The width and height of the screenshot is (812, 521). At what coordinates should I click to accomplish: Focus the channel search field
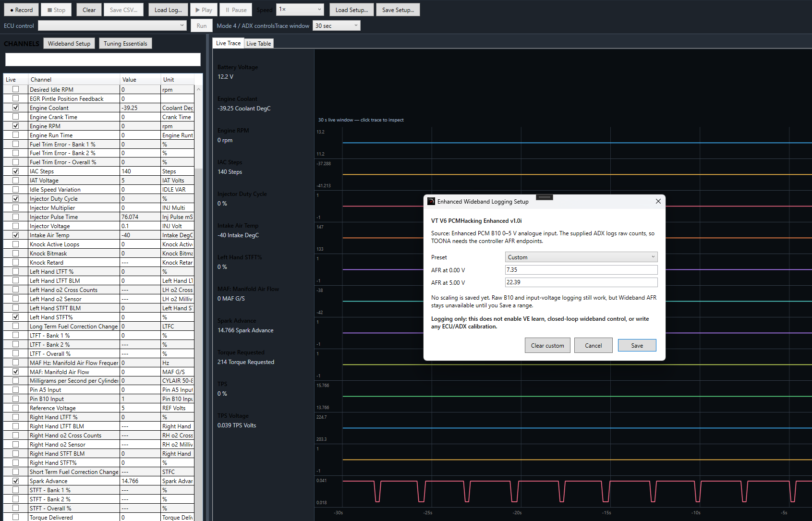[103, 60]
